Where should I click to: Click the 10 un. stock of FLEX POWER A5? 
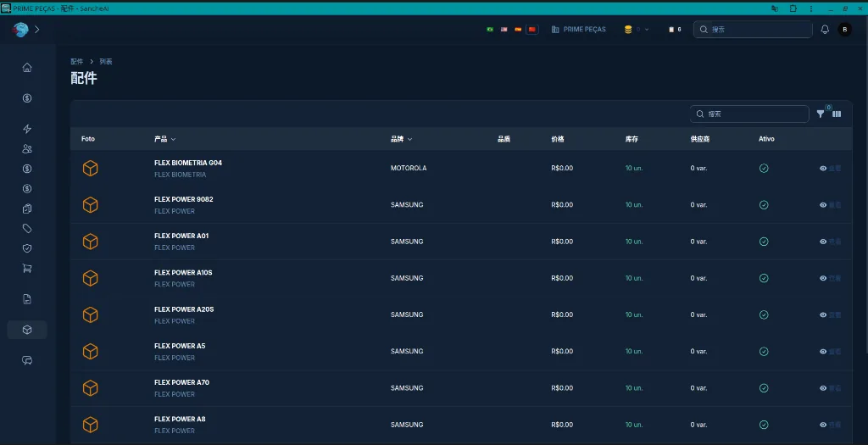(634, 352)
